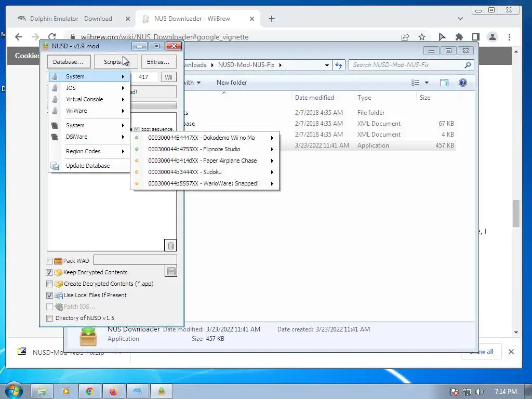The image size is (532, 399).
Task: Click the clear log trash icon
Action: (170, 246)
